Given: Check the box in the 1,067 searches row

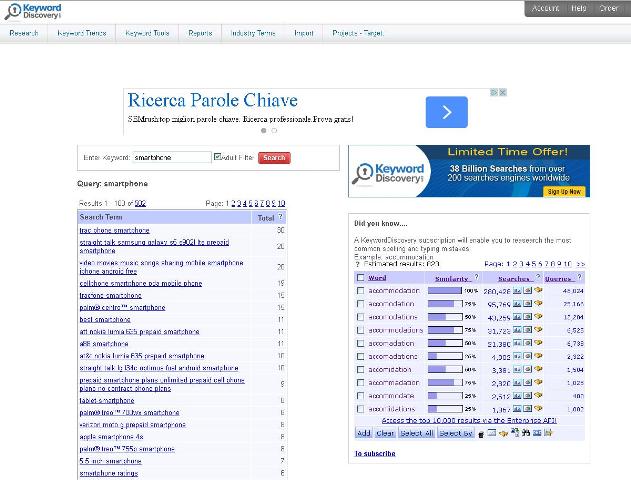Looking at the screenshot, I should pyautogui.click(x=361, y=409).
